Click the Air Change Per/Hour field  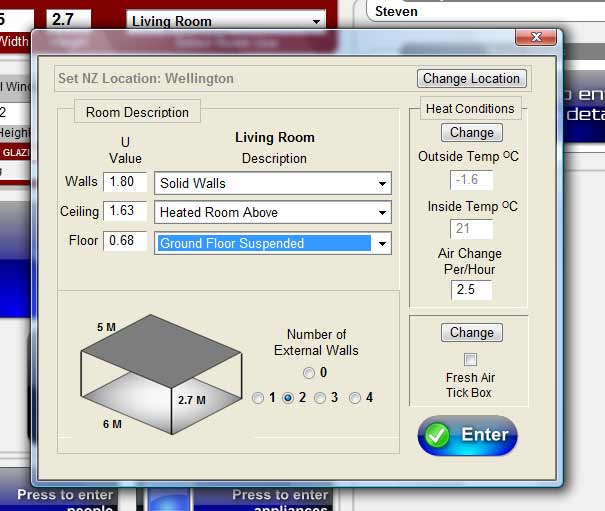pos(470,290)
